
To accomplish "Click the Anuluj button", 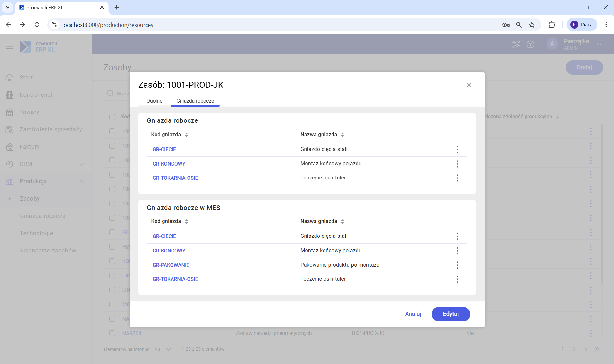I will click(413, 314).
